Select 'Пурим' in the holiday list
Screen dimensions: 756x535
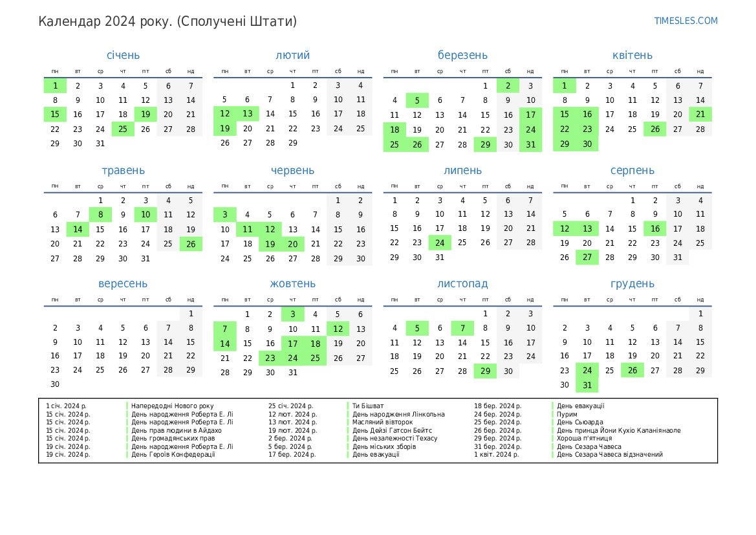click(x=567, y=414)
